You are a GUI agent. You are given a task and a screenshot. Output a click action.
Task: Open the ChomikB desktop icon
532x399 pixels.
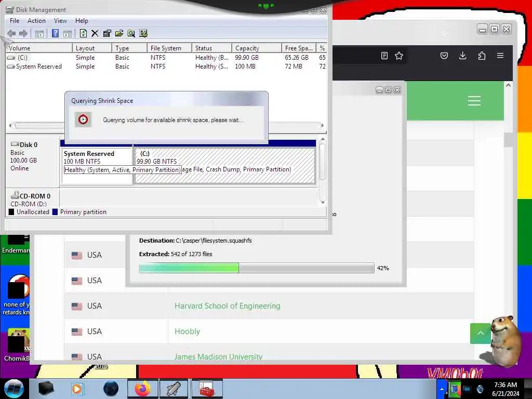pos(16,345)
